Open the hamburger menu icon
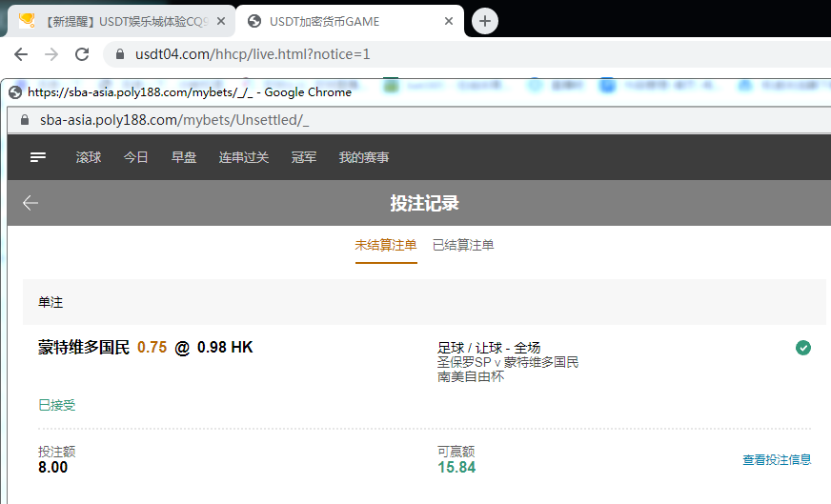The image size is (831, 504). pos(38,157)
